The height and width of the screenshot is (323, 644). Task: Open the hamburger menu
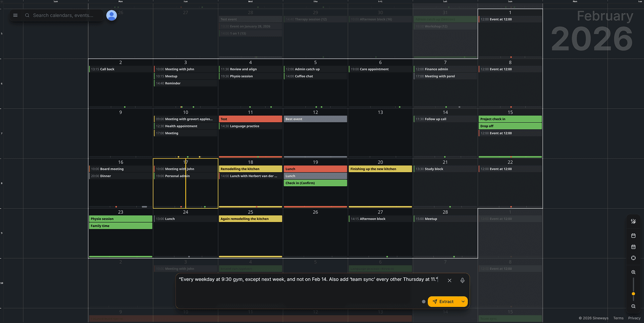15,15
